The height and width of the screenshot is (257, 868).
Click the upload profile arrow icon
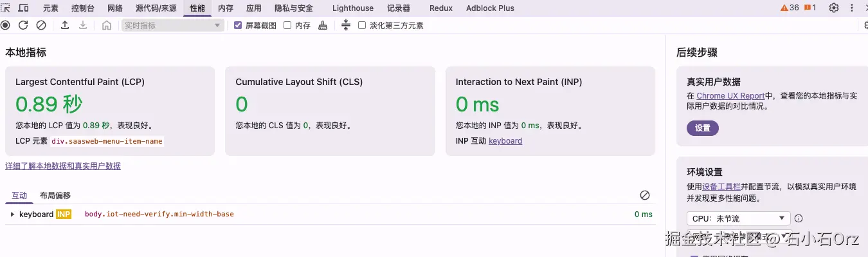[65, 25]
